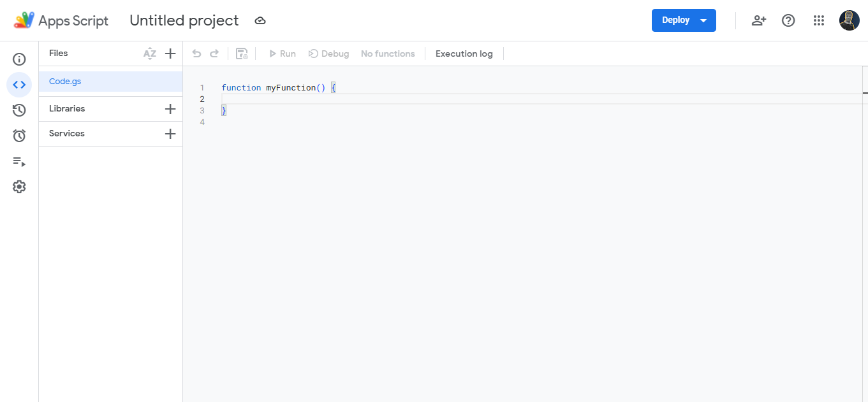The width and height of the screenshot is (868, 402).
Task: Open the Execution log
Action: (464, 54)
